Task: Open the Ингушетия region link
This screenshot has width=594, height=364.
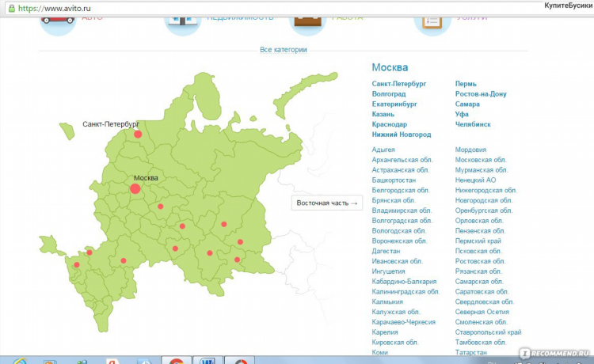Action: (x=388, y=271)
